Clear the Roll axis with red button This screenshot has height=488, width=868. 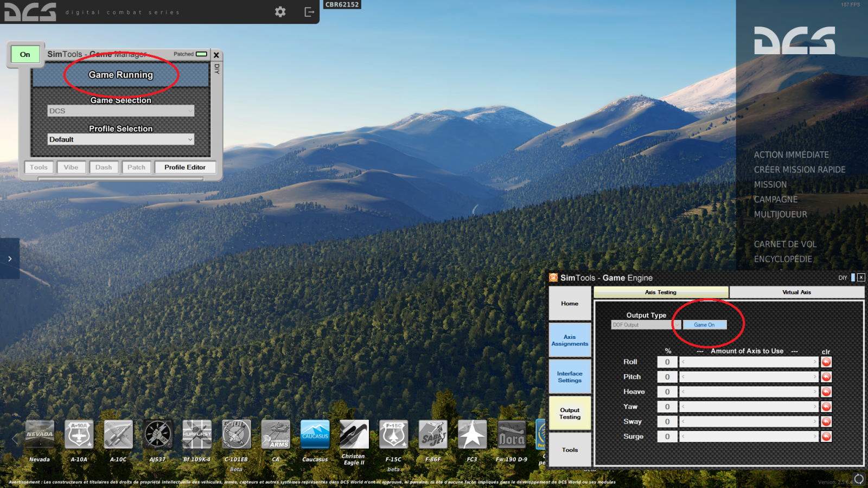pyautogui.click(x=826, y=362)
